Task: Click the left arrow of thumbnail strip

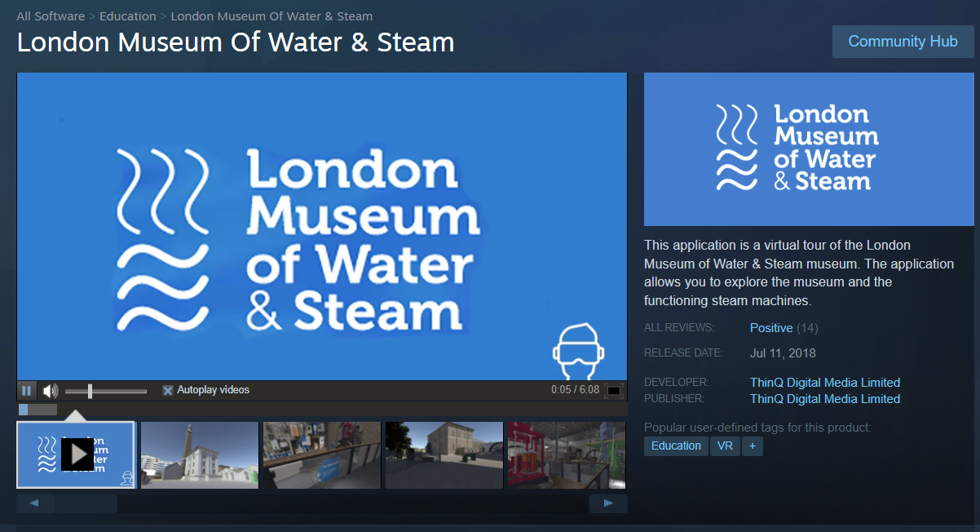Action: (35, 503)
